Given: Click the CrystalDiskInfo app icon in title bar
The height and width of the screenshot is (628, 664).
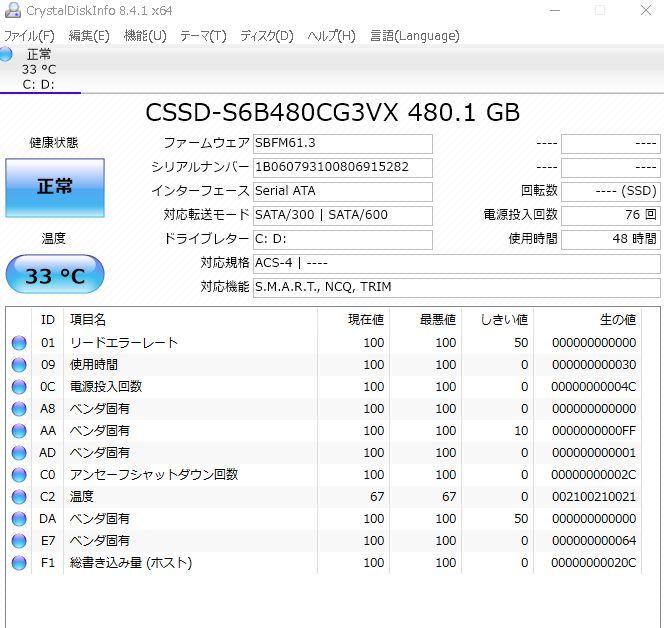Looking at the screenshot, I should 10,10.
